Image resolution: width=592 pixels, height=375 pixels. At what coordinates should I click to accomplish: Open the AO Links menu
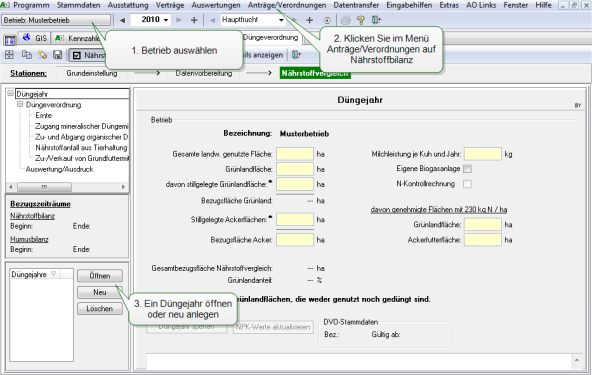(x=481, y=5)
